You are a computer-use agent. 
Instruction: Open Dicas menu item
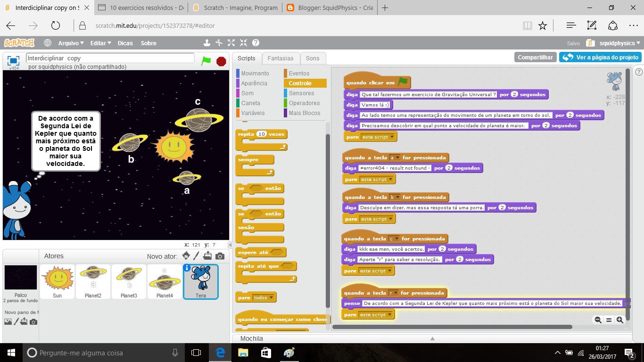[x=125, y=43]
